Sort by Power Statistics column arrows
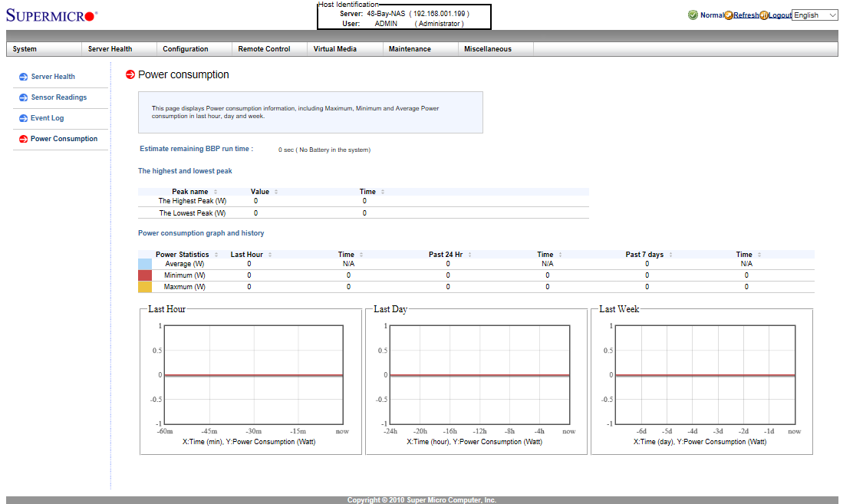 coord(216,255)
